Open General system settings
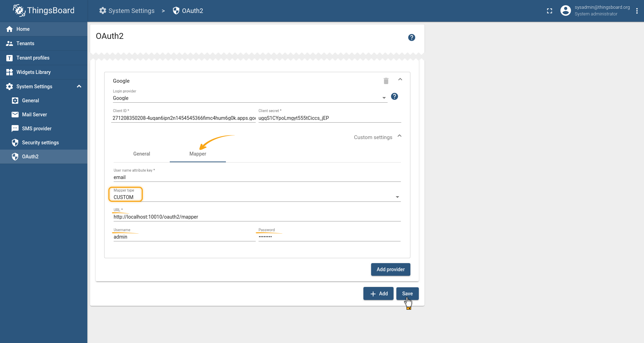 click(43, 101)
